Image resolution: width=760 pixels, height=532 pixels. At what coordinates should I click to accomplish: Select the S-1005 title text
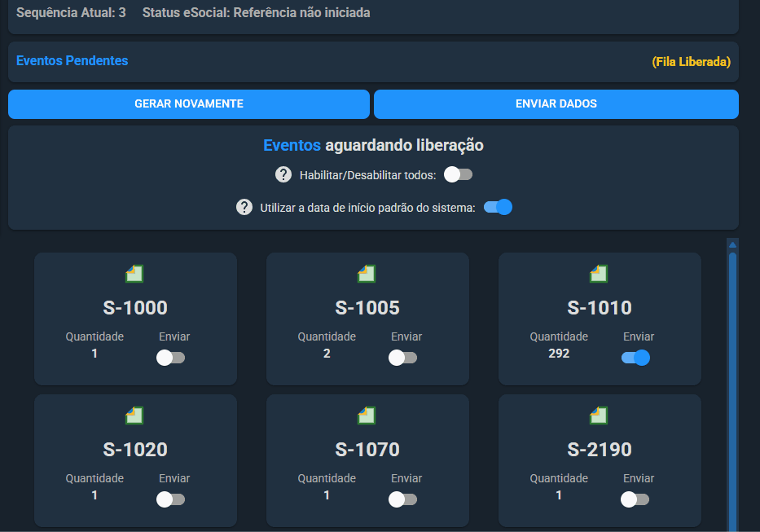(367, 308)
